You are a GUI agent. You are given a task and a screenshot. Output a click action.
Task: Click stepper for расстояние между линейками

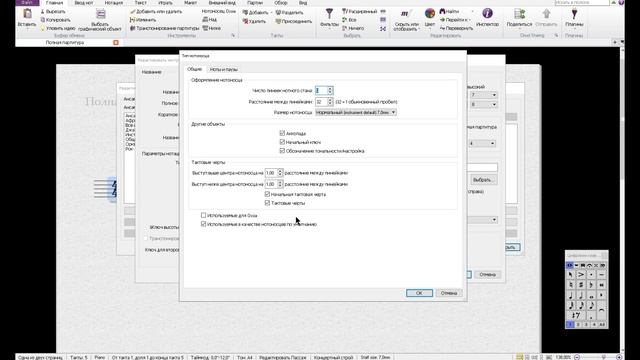coord(330,102)
